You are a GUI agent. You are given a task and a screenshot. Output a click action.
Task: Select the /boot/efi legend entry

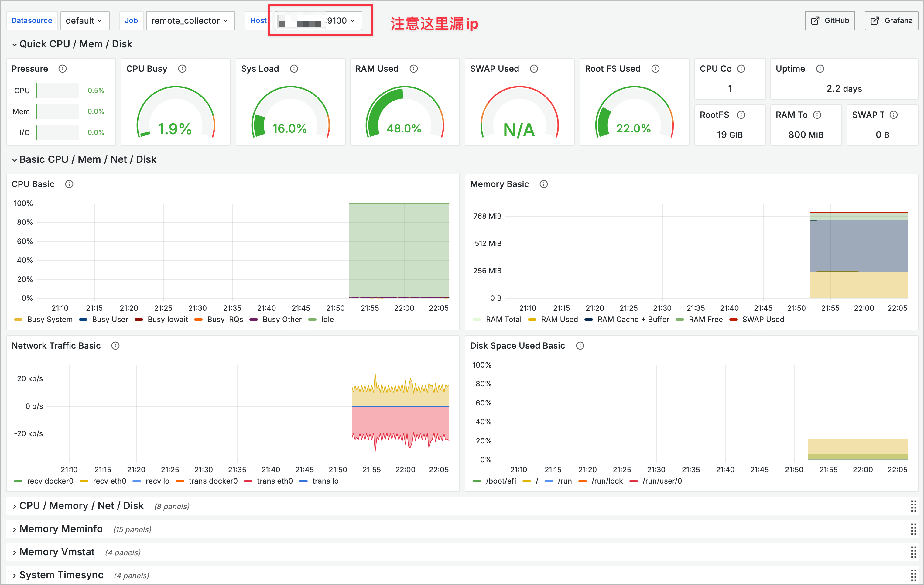[x=501, y=481]
